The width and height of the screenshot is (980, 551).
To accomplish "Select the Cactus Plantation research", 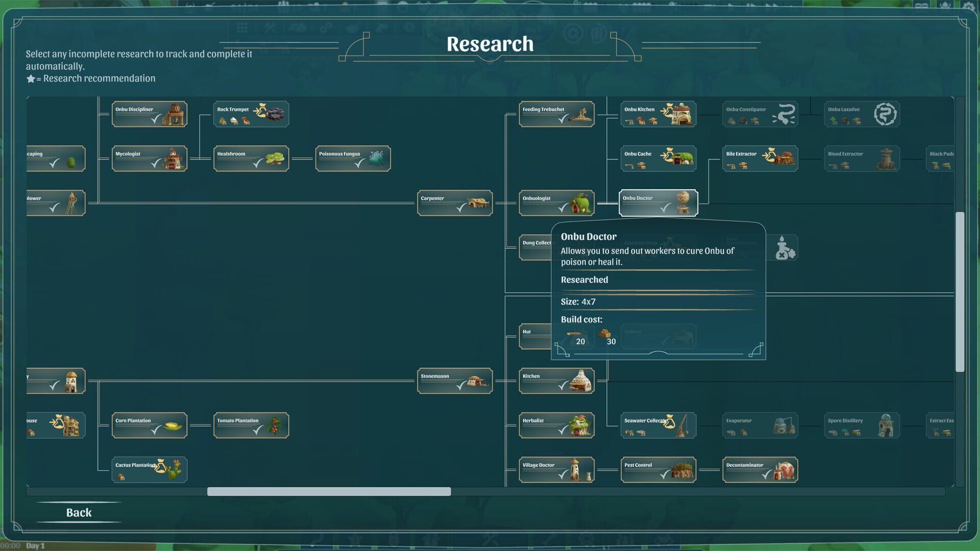I will click(149, 469).
